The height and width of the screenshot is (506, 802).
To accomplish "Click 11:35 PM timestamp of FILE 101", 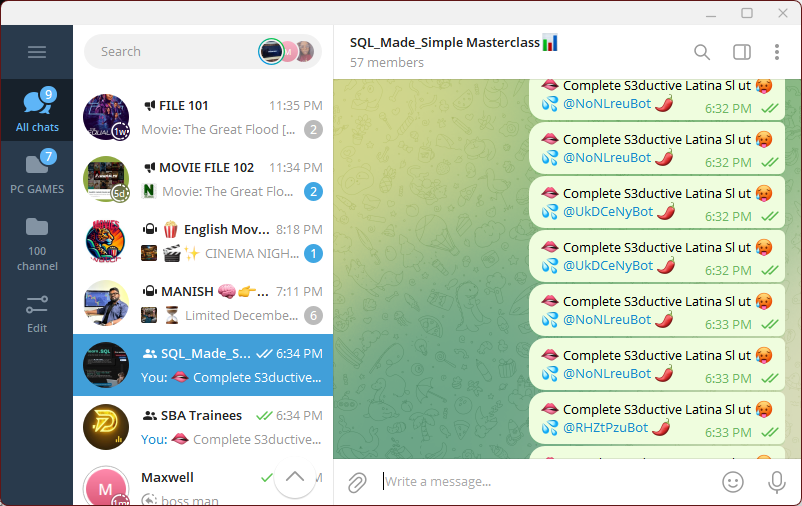I will point(296,105).
